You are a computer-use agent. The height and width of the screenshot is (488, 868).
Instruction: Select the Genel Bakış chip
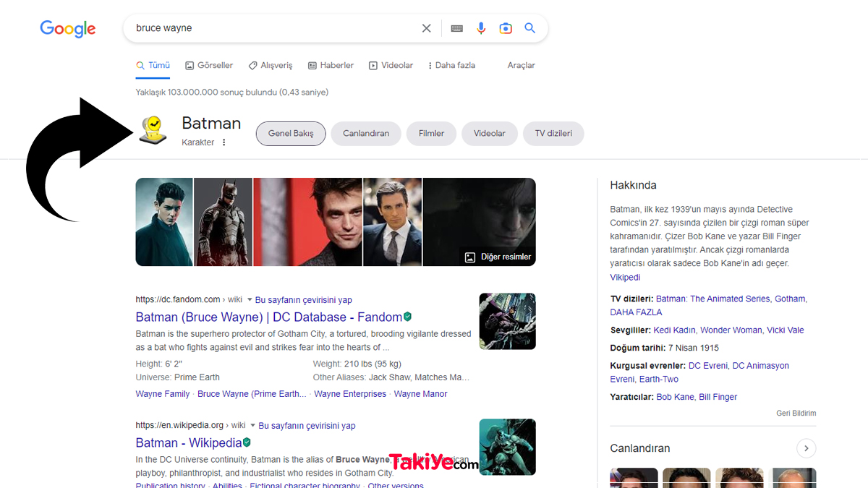[291, 134]
